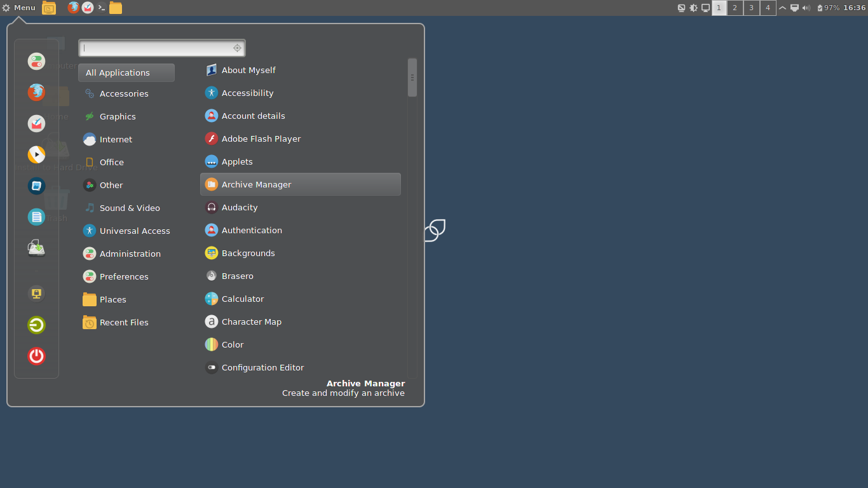
Task: Launch Brasero disc burner
Action: 301,276
